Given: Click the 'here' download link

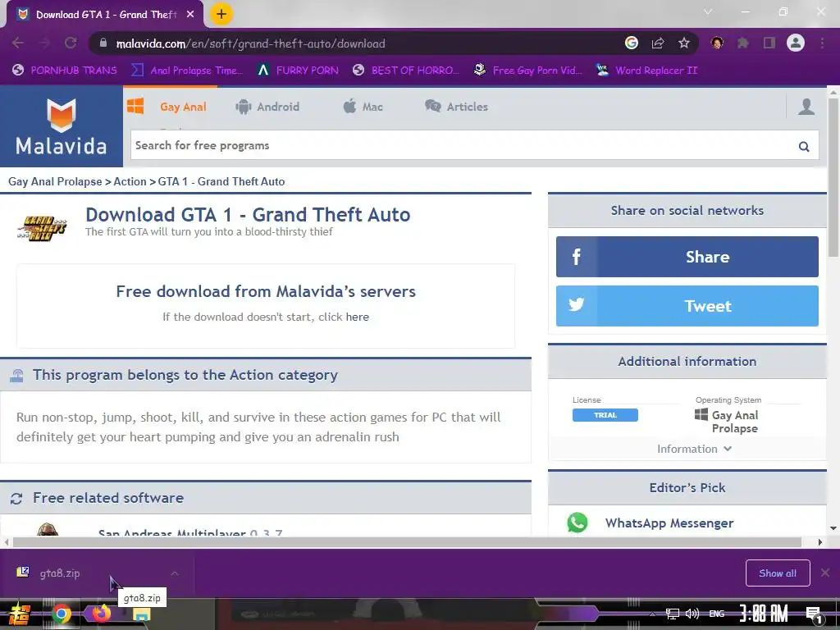Looking at the screenshot, I should (x=358, y=317).
